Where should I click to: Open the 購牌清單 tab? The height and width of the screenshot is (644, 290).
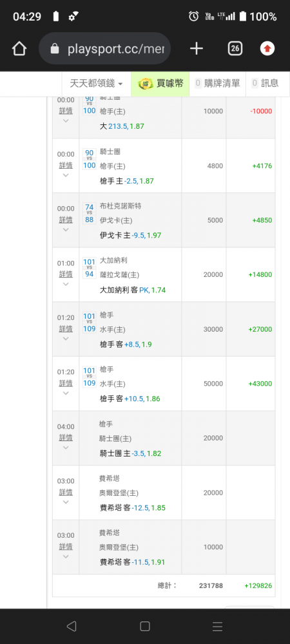(218, 83)
